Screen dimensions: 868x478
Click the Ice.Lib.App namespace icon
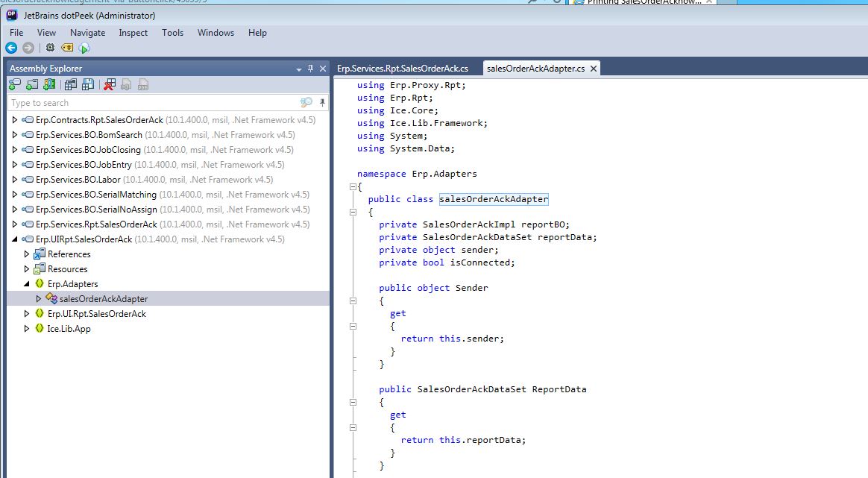point(40,328)
